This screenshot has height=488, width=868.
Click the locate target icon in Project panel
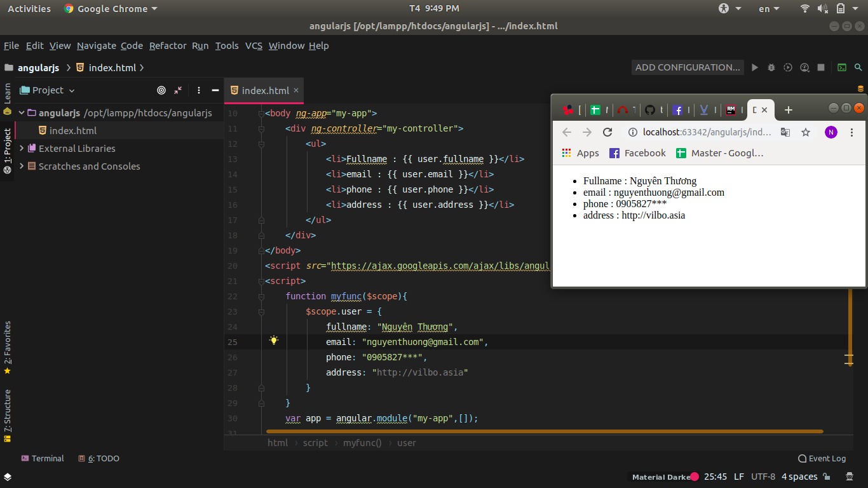pyautogui.click(x=161, y=90)
